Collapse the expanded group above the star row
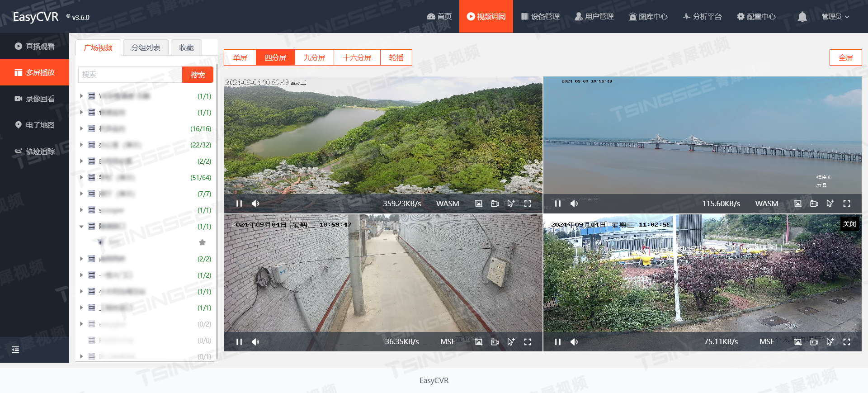The image size is (868, 393). pyautogui.click(x=81, y=226)
